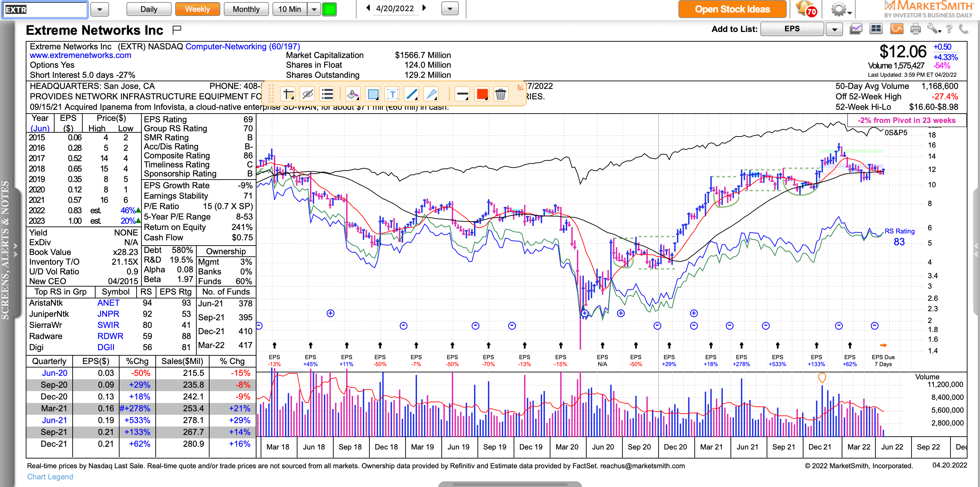Visit www.extremenetworks.com link
This screenshot has height=487, width=980.
click(81, 56)
